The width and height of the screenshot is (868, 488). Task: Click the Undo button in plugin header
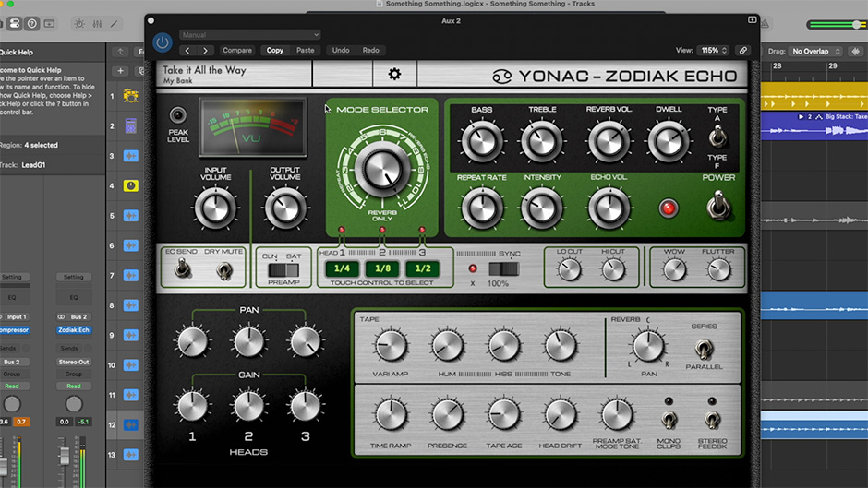pos(341,51)
